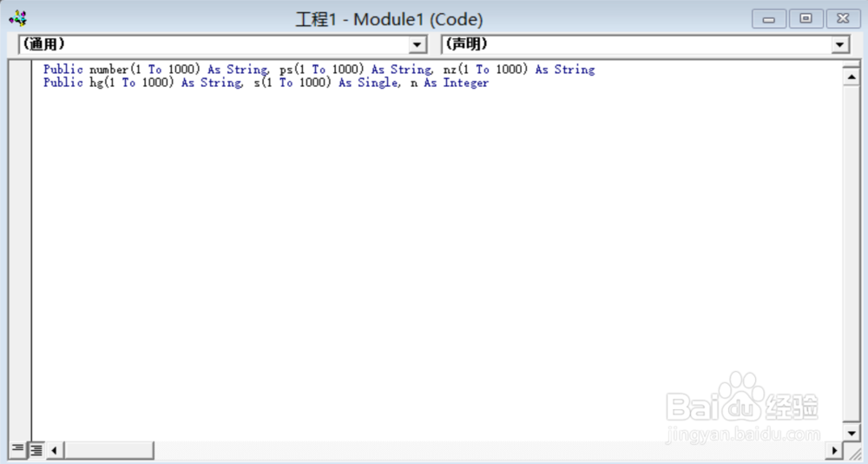Click the variable name "number" in code

coord(108,70)
